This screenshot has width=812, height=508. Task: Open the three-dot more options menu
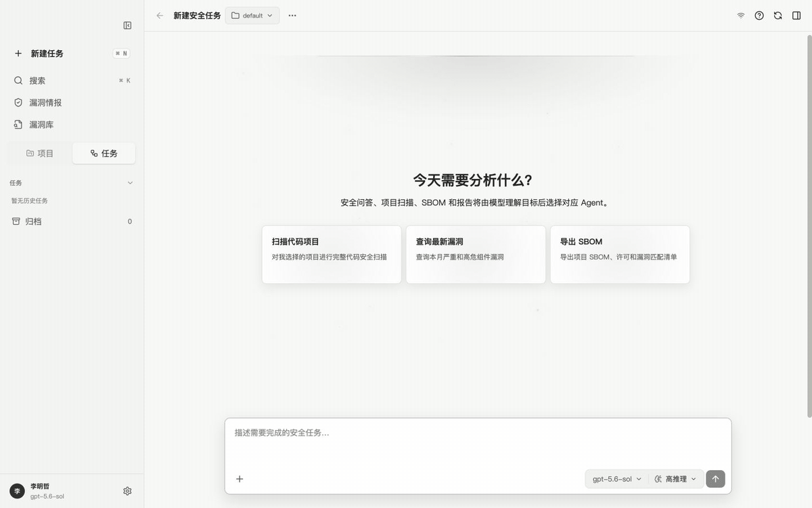pos(292,16)
